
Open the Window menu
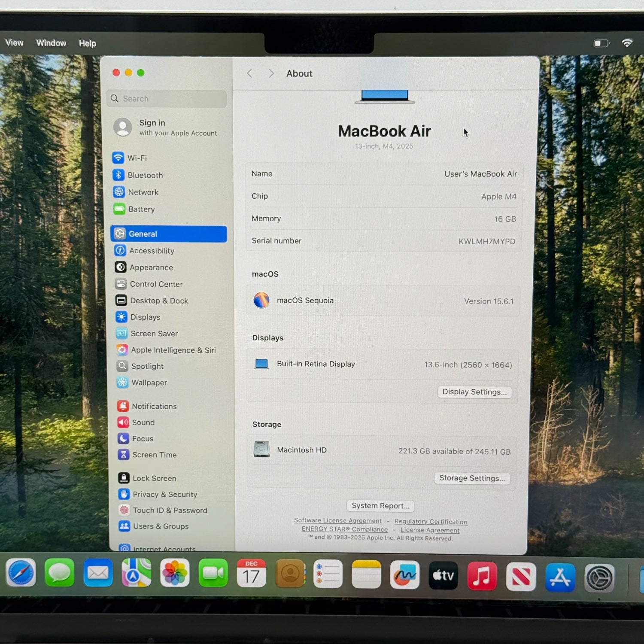coord(51,43)
